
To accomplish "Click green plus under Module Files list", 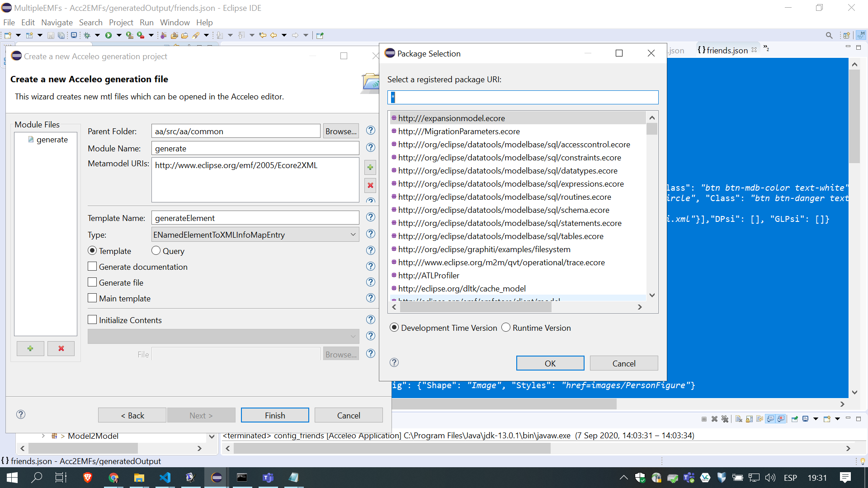I will tap(30, 348).
